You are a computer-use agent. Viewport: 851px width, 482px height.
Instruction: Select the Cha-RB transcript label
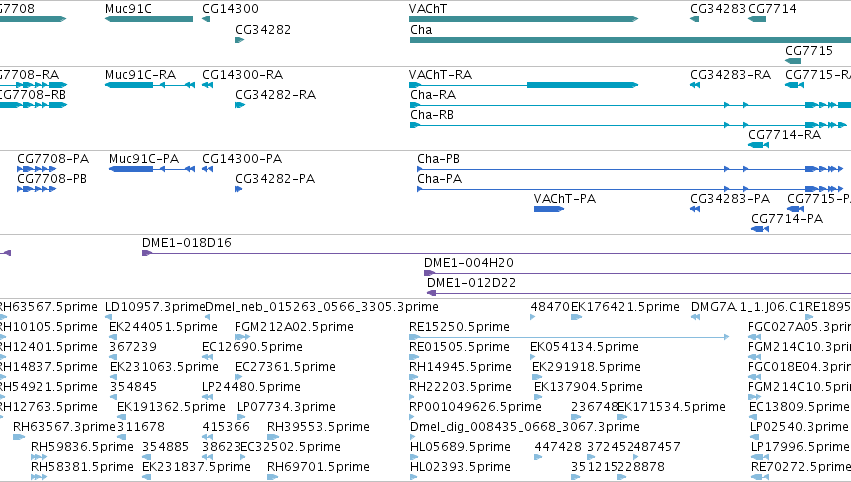[x=432, y=115]
